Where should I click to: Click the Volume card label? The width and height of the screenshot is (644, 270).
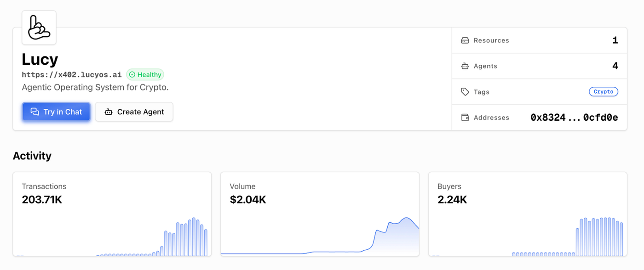[242, 186]
